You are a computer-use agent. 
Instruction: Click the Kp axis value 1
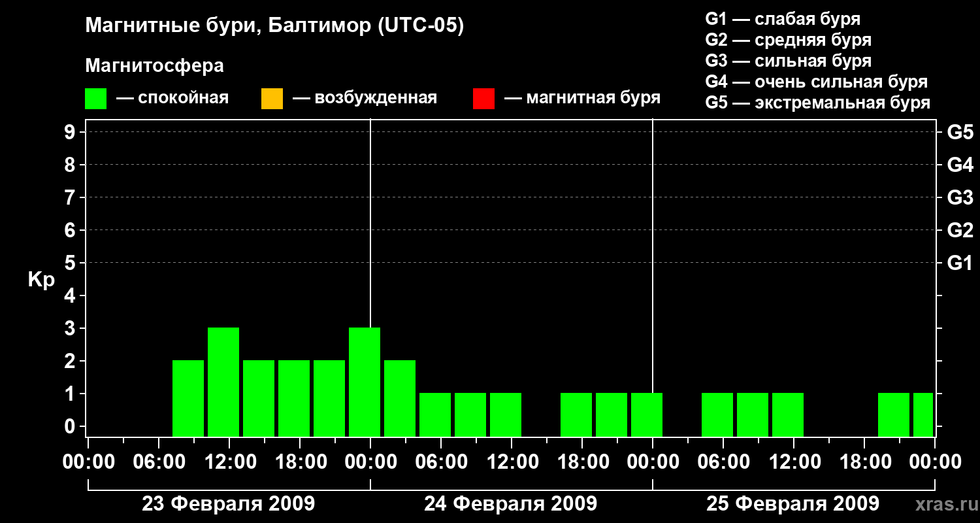tap(71, 394)
